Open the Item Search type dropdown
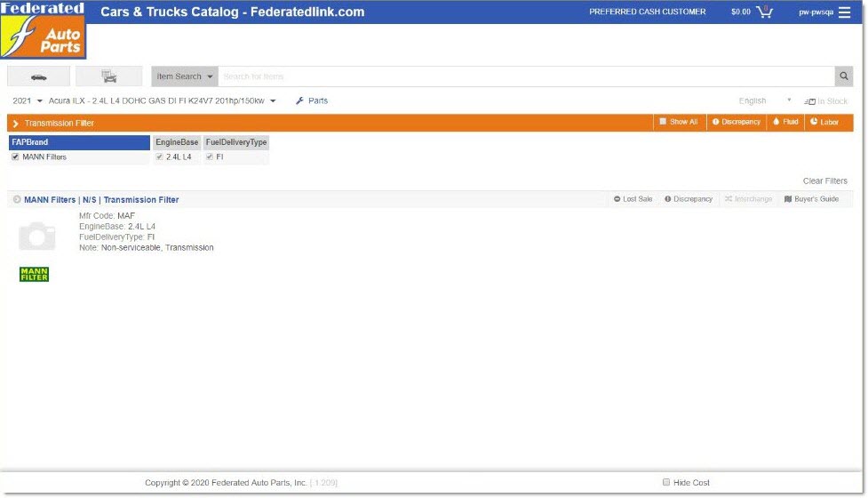 pyautogui.click(x=184, y=76)
